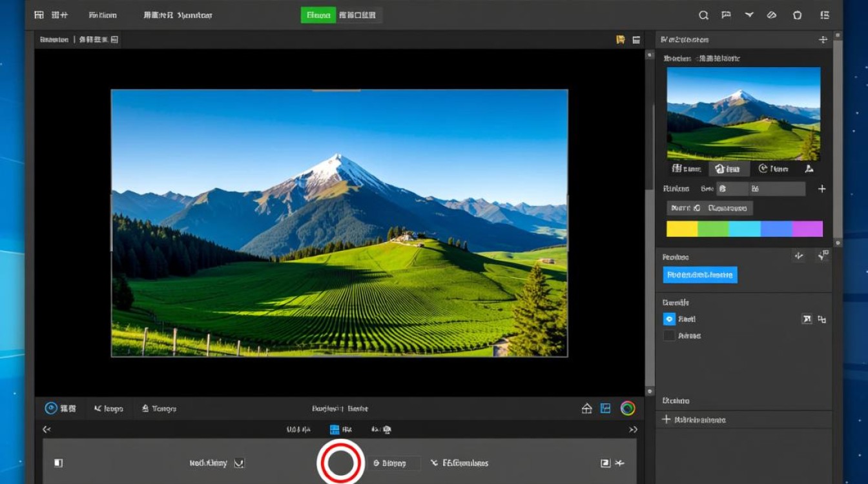868x484 pixels.
Task: Open the down-arrow dropdown in top toolbar
Action: [749, 15]
